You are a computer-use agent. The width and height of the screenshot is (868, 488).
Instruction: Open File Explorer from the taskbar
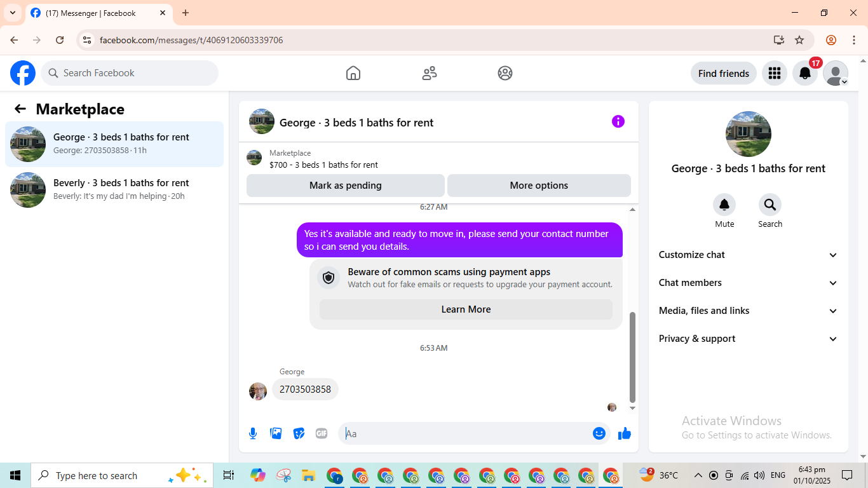pos(309,475)
